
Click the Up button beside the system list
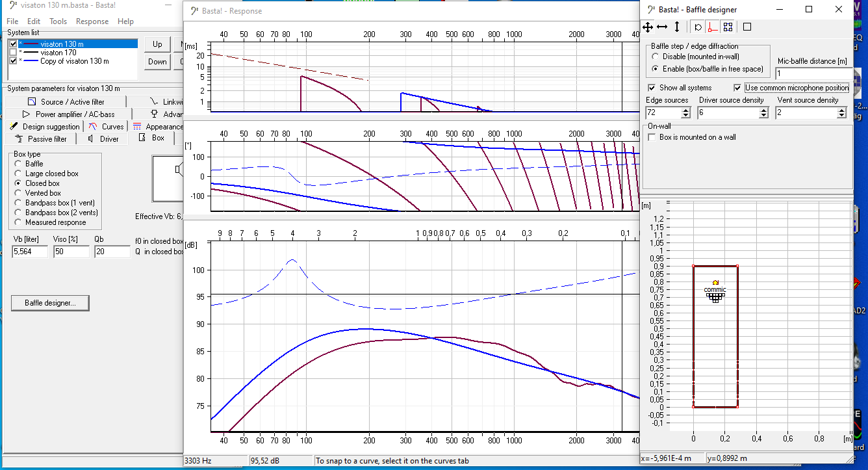point(157,44)
